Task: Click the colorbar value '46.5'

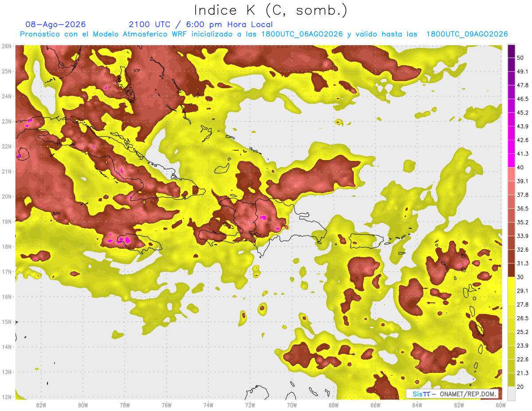Action: [523, 99]
